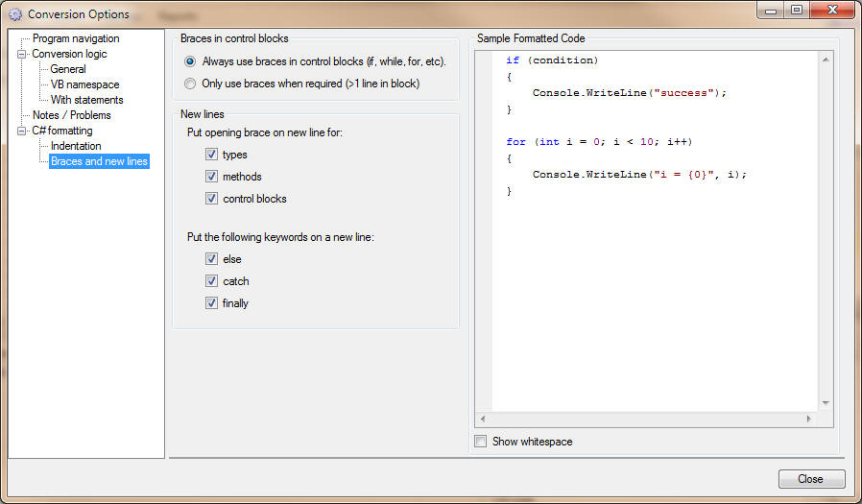Select Always use braces radio option
Viewport: 862px width, 504px height.
[x=190, y=61]
